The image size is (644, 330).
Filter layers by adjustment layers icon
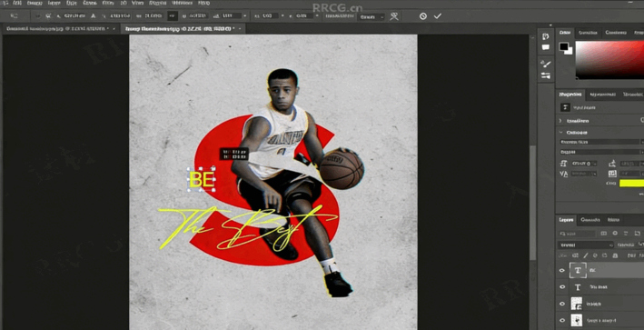(615, 234)
